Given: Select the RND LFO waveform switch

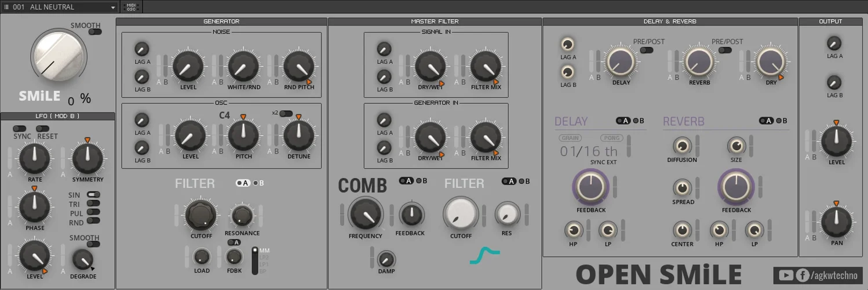Looking at the screenshot, I should click(x=93, y=222).
